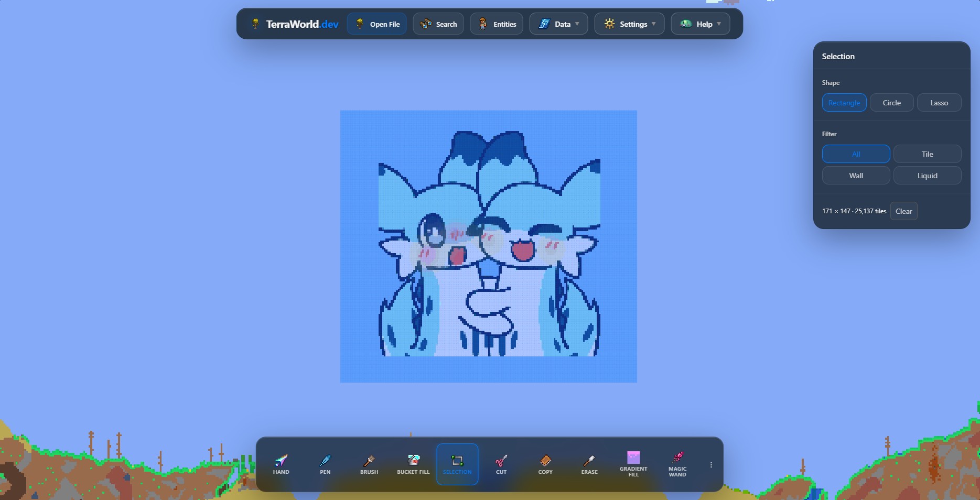Viewport: 980px width, 500px height.
Task: Open the toolbar's more options menu
Action: pyautogui.click(x=711, y=465)
